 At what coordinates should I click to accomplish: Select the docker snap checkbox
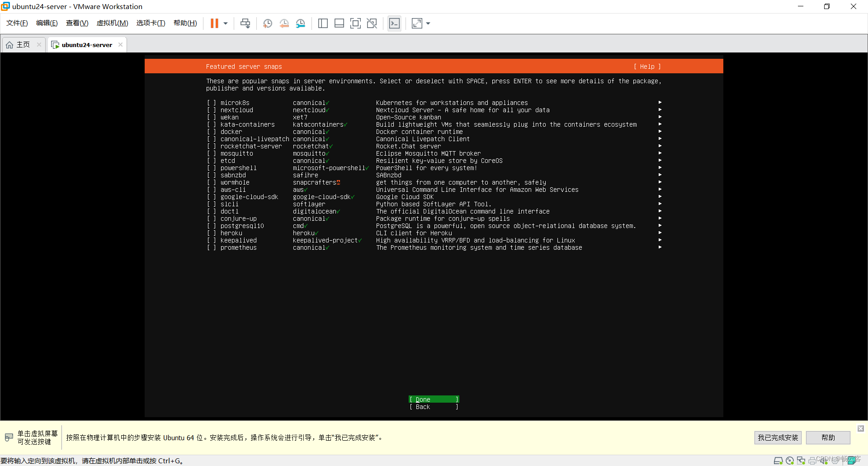pyautogui.click(x=211, y=132)
